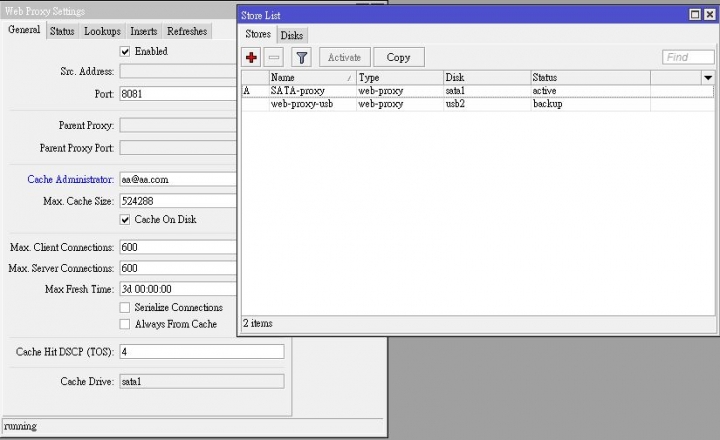Click the Cache Administrator field aa@aa.com

178,179
